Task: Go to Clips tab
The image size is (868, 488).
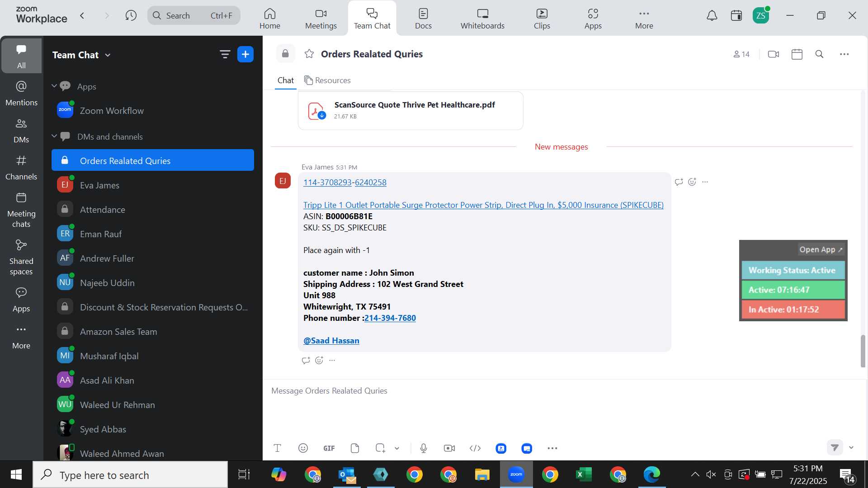Action: click(542, 19)
